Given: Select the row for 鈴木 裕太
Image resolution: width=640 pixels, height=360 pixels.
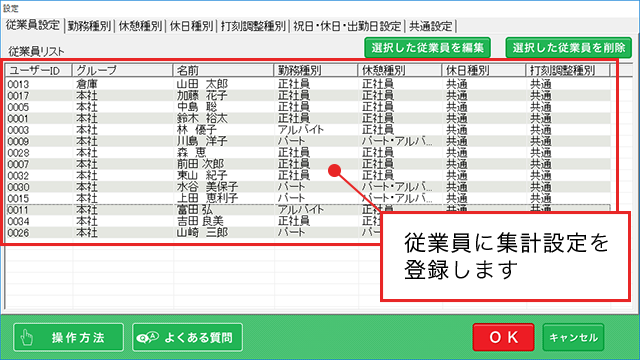Looking at the screenshot, I should pyautogui.click(x=308, y=118).
